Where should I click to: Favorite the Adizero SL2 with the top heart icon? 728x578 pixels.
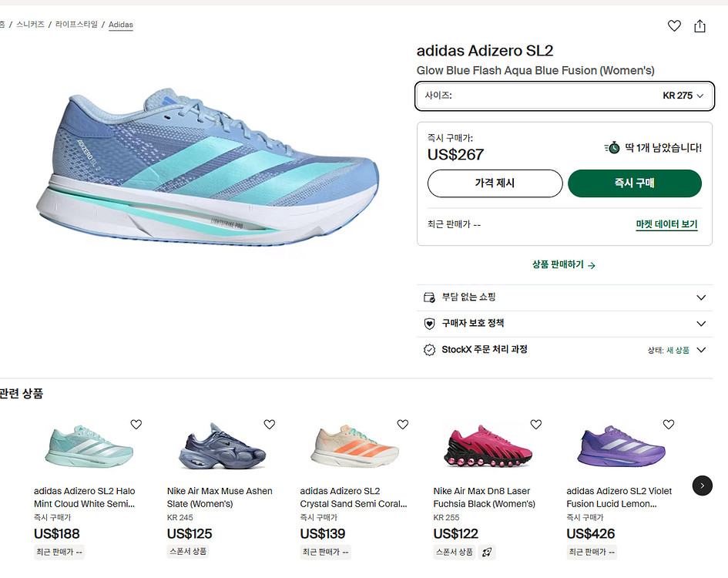click(674, 26)
